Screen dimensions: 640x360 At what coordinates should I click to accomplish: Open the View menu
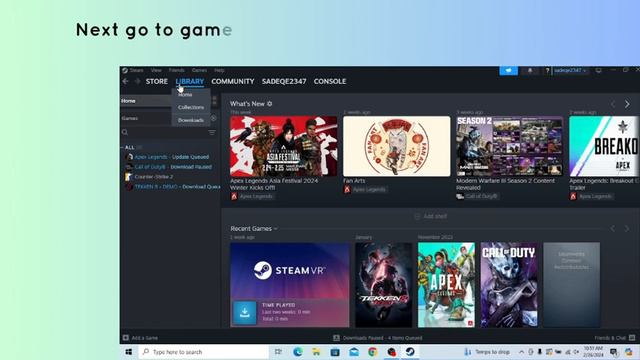click(x=156, y=70)
